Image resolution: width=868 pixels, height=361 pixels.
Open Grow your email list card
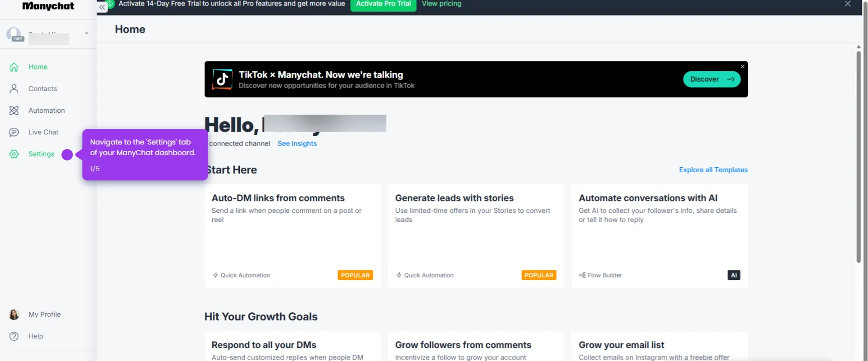[x=659, y=346]
